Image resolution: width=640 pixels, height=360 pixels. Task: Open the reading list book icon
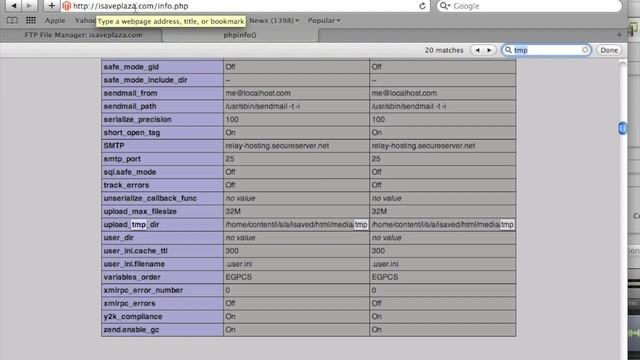(12, 20)
